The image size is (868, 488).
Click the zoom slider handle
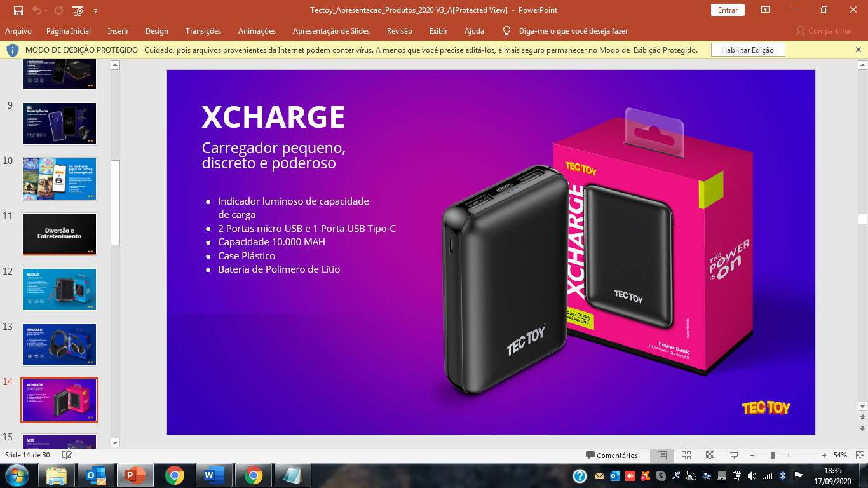(773, 456)
